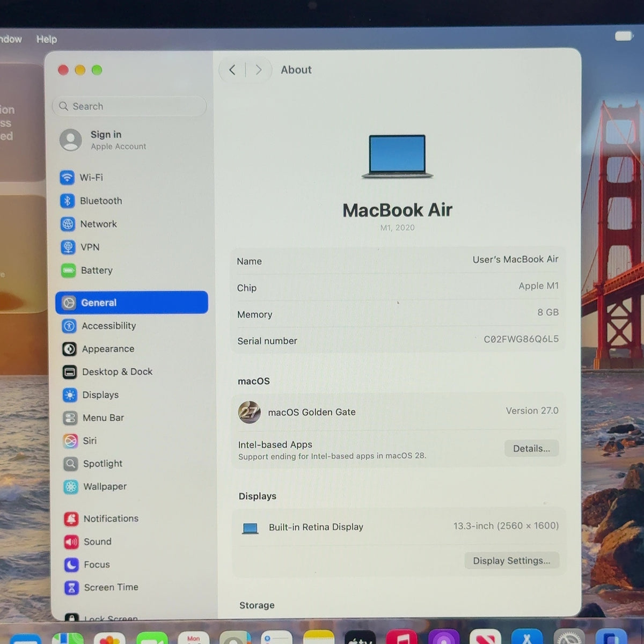Viewport: 644px width, 644px height.
Task: Open Bluetooth settings icon
Action: coord(67,201)
